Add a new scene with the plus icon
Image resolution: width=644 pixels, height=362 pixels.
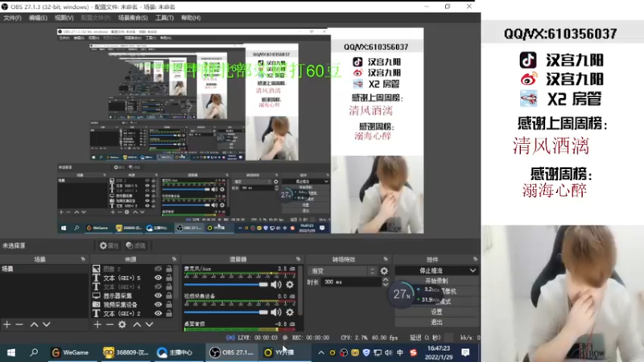(x=7, y=324)
